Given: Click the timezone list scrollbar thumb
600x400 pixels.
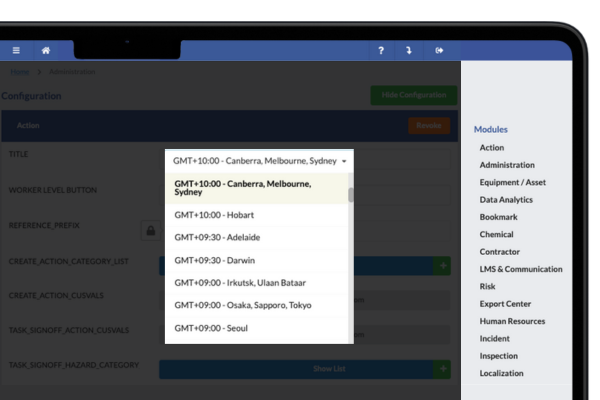Looking at the screenshot, I should 349,192.
